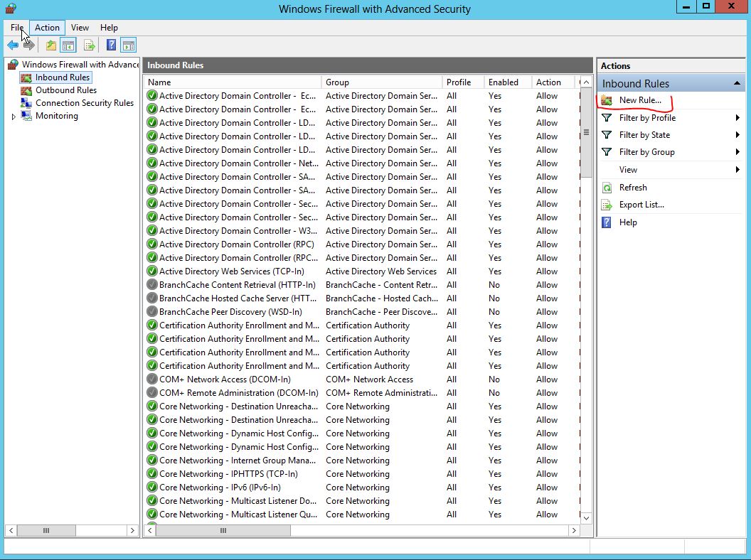
Task: Sort rules by Profile column header
Action: (463, 82)
